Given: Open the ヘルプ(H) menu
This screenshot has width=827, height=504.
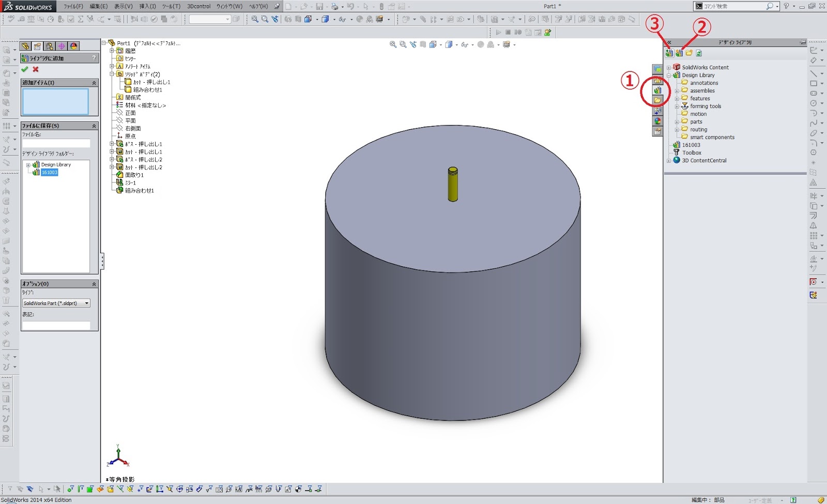Looking at the screenshot, I should point(258,6).
